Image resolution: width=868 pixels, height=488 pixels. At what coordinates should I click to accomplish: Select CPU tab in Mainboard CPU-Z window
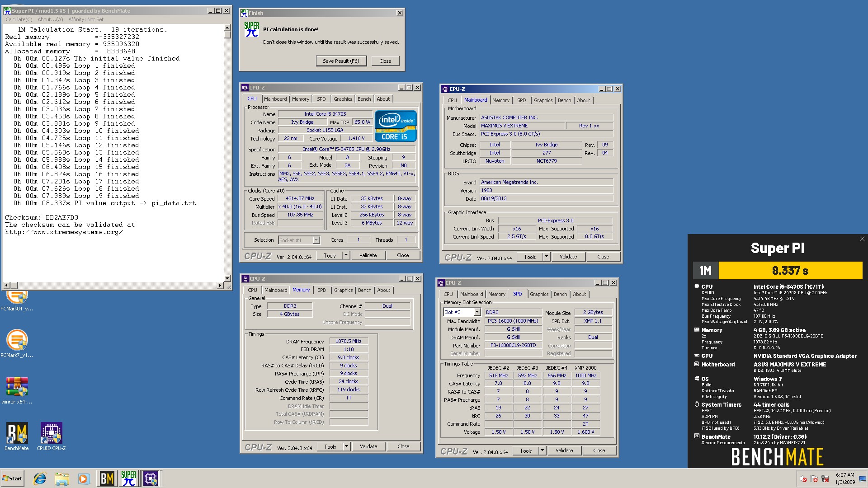pyautogui.click(x=452, y=100)
